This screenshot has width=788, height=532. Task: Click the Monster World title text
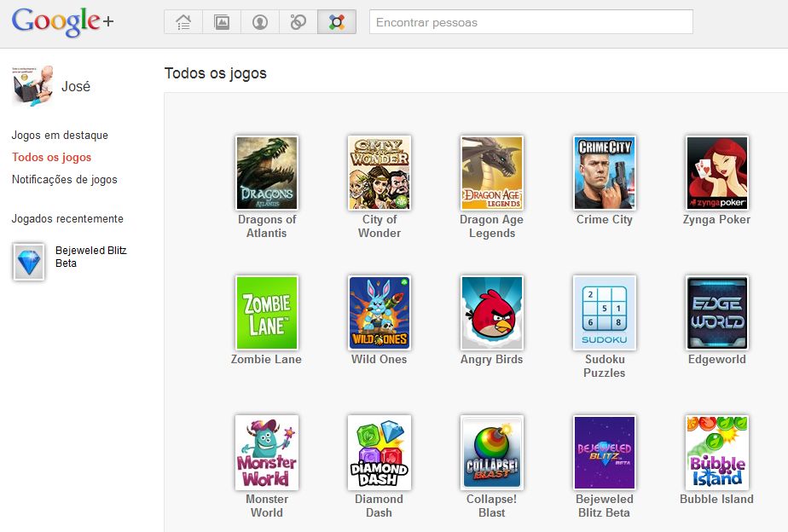coord(267,506)
